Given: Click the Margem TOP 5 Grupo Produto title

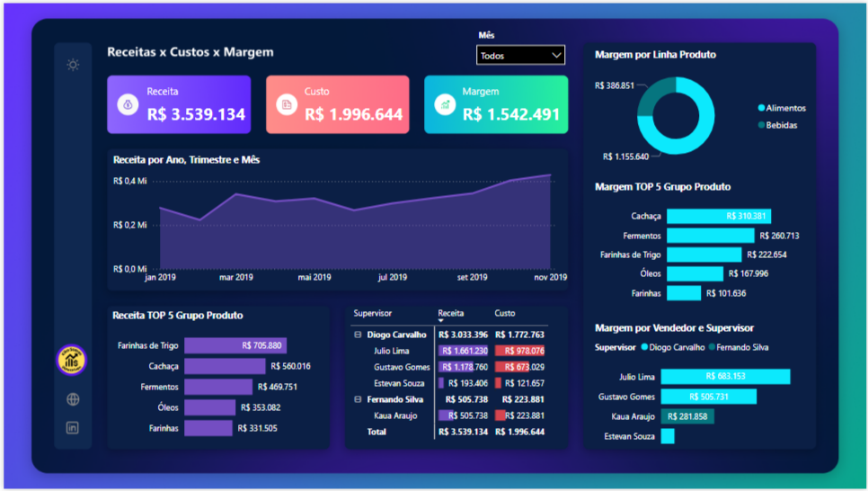Looking at the screenshot, I should point(662,187).
